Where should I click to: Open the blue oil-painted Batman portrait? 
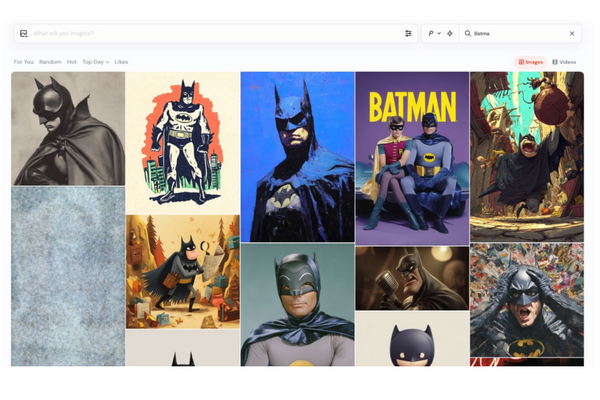pyautogui.click(x=297, y=157)
